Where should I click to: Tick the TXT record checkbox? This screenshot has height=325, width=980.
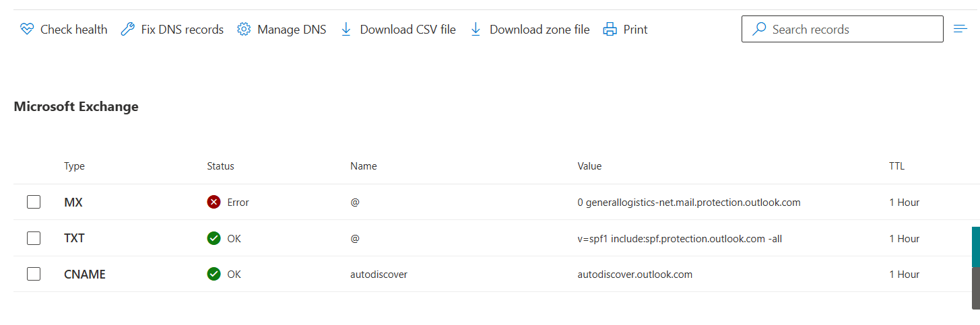point(34,238)
